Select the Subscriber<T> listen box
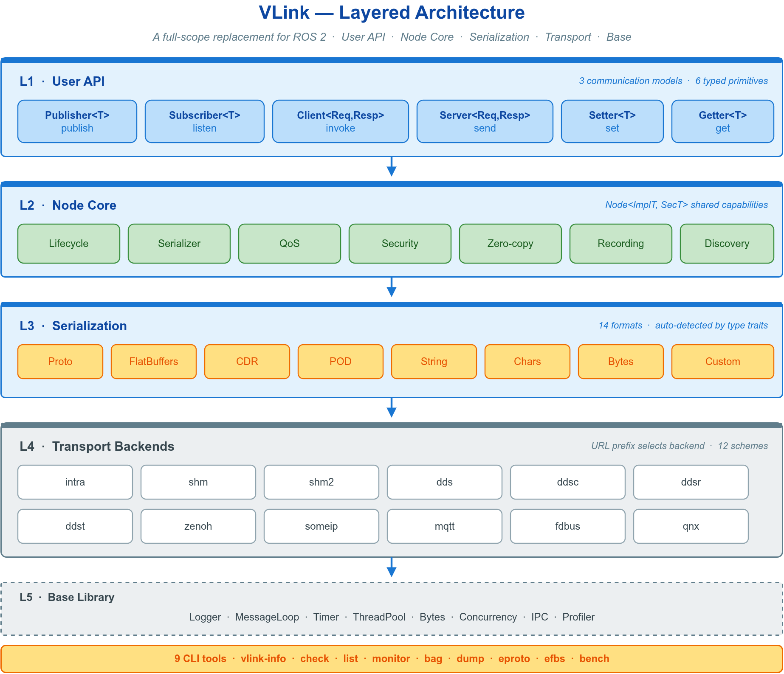The image size is (784, 674). point(205,121)
